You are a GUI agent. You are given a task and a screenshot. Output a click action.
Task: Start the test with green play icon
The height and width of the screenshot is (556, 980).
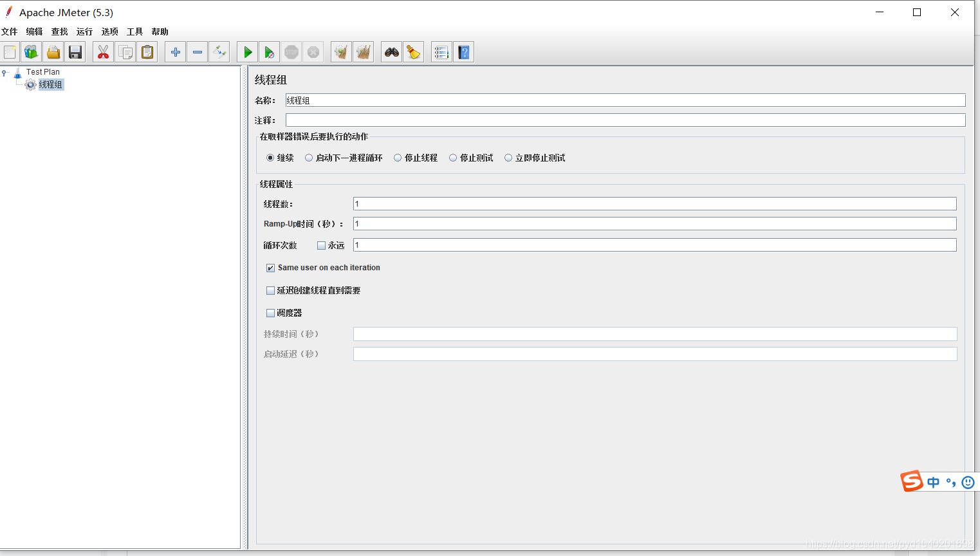tap(247, 52)
